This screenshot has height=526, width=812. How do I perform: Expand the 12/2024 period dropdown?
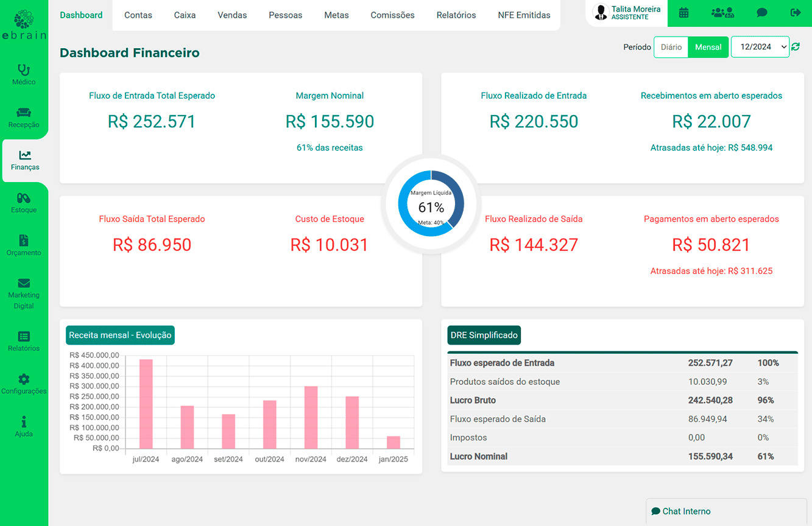760,47
